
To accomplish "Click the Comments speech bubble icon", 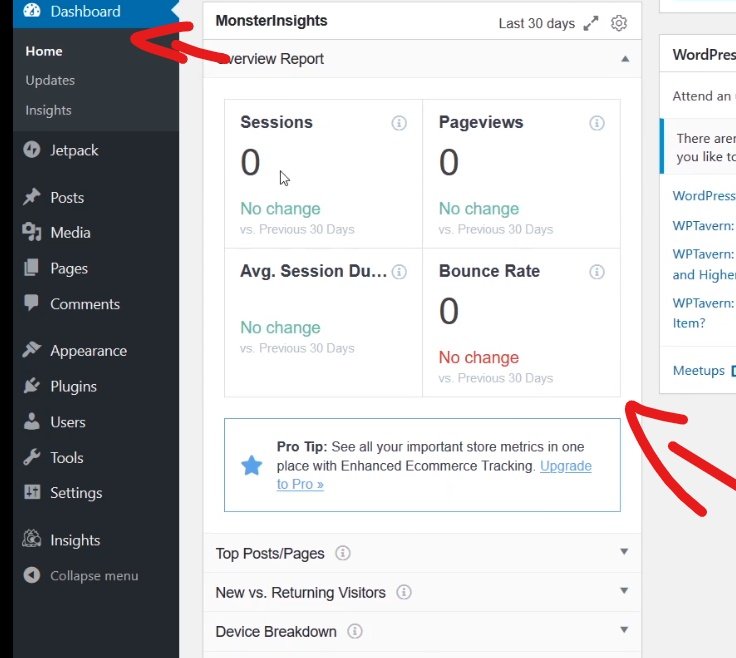I will click(x=31, y=303).
